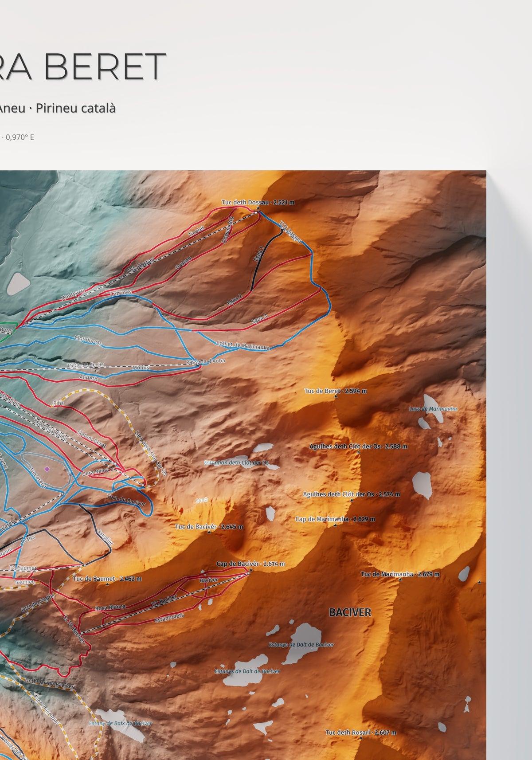The image size is (532, 760).
Task: Click the "Pirineu català" subtitle text
Action: (x=76, y=108)
